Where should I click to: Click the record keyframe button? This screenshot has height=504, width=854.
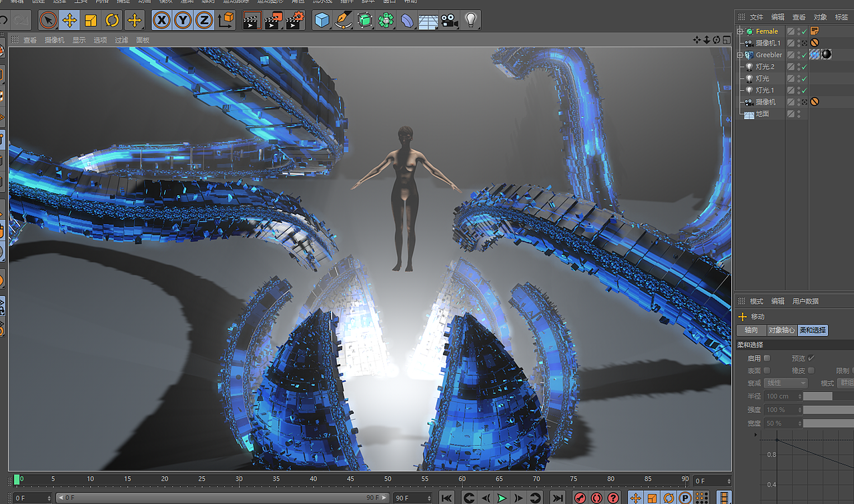[x=580, y=498]
